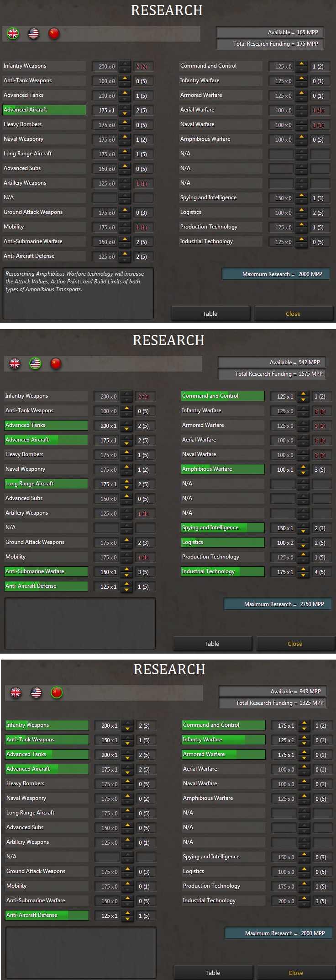
Task: Click Advanced Aircraft progress bar in the 165 MPP screen
Action: [44, 110]
